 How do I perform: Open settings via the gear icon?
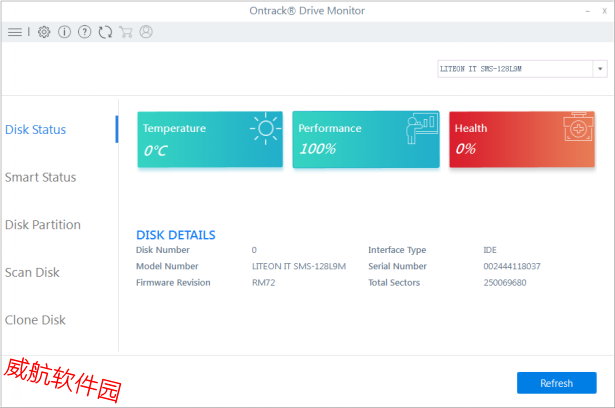[x=44, y=32]
